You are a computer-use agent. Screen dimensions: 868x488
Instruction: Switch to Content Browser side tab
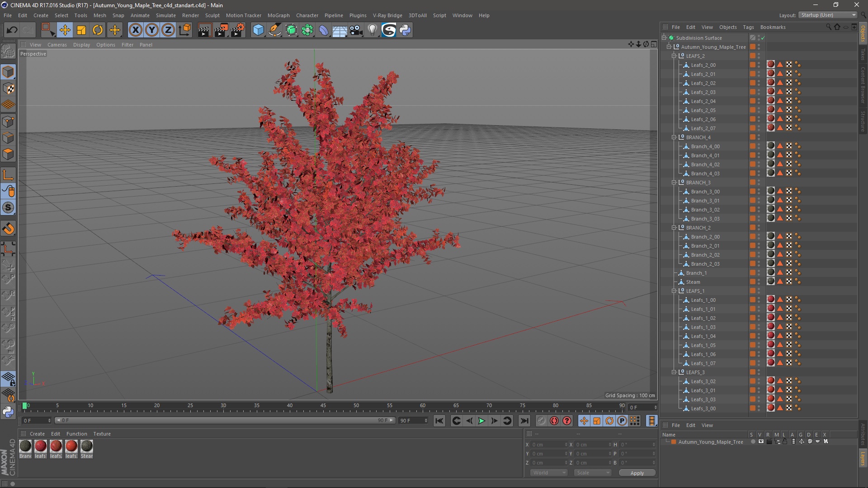863,85
